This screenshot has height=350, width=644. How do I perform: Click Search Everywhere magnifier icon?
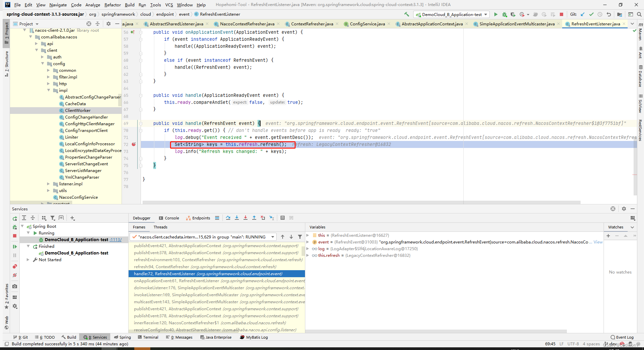tap(639, 14)
